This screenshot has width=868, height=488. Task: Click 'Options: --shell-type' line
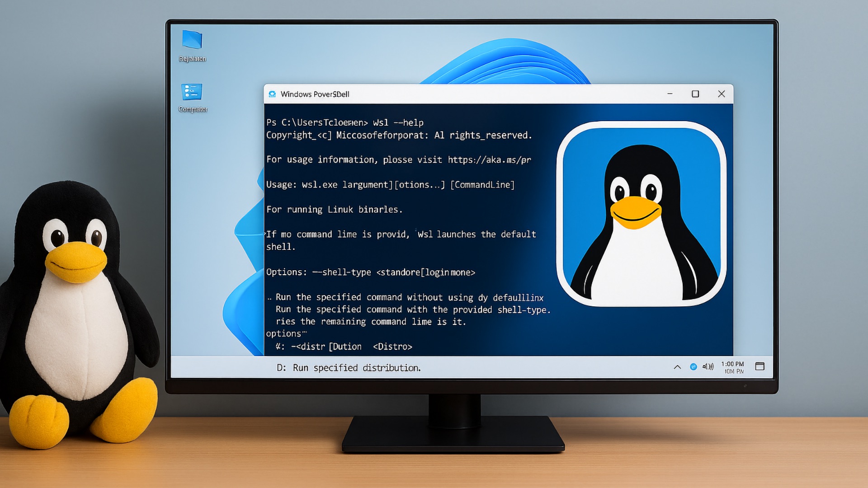point(371,272)
